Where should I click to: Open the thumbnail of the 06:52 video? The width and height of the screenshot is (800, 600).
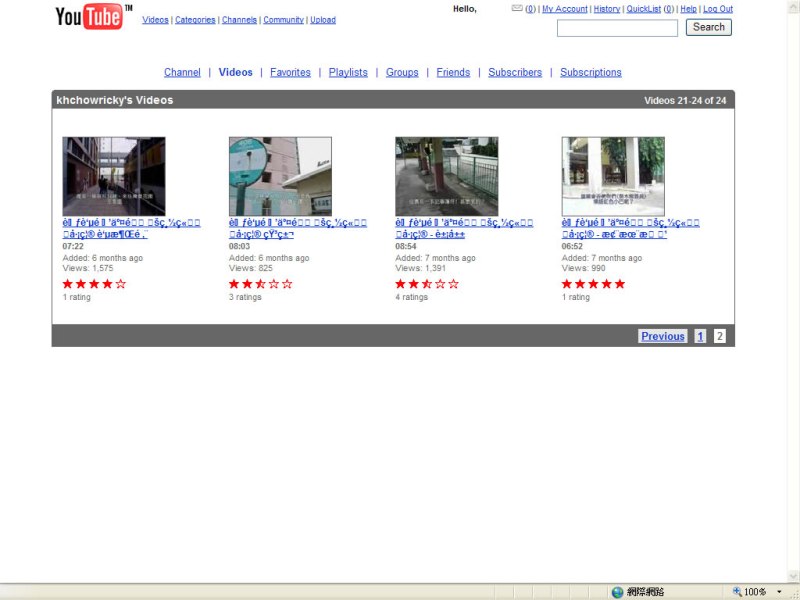(613, 176)
